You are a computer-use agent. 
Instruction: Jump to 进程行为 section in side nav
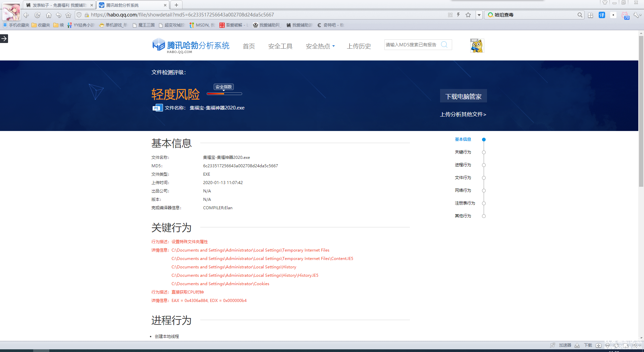463,165
